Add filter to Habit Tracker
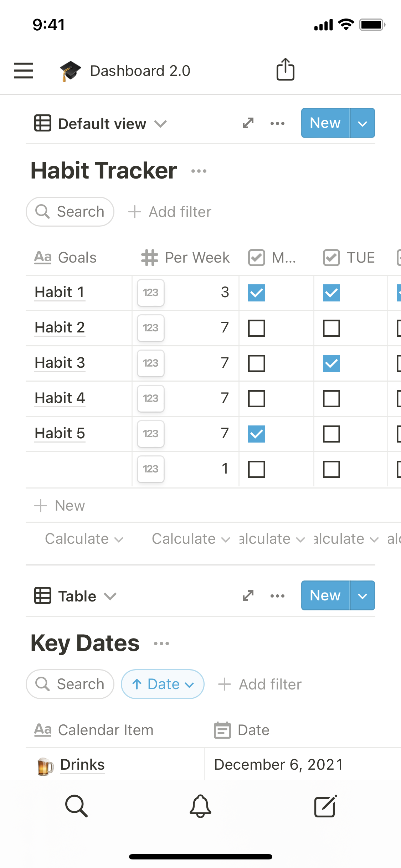This screenshot has width=401, height=868. [x=170, y=212]
